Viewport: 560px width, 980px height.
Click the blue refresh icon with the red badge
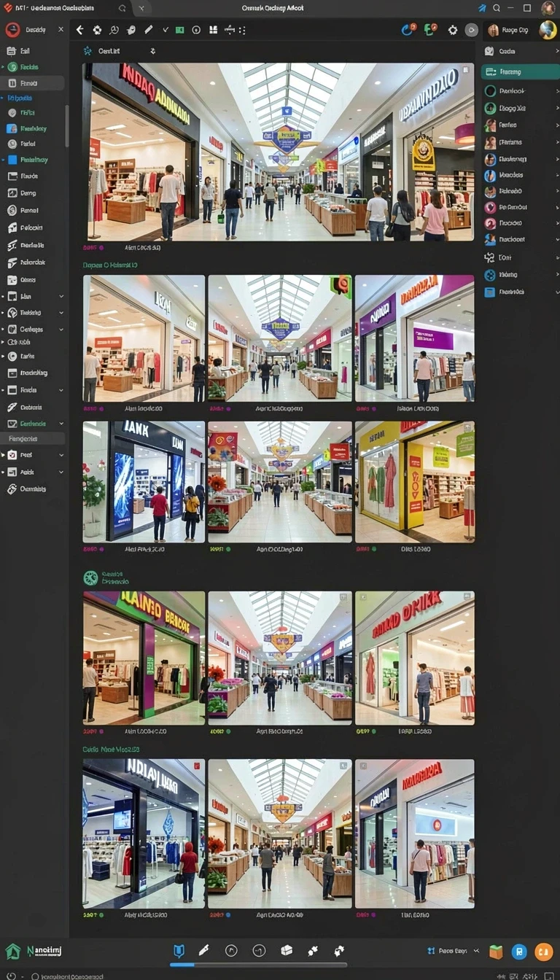[x=408, y=30]
